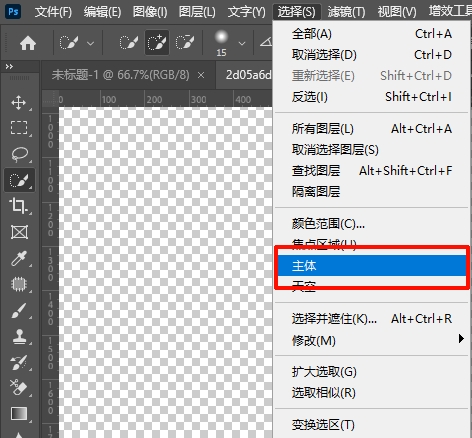Screen dimensions: 472x438
Task: Choose Add to selection mode icon
Action: (157, 42)
